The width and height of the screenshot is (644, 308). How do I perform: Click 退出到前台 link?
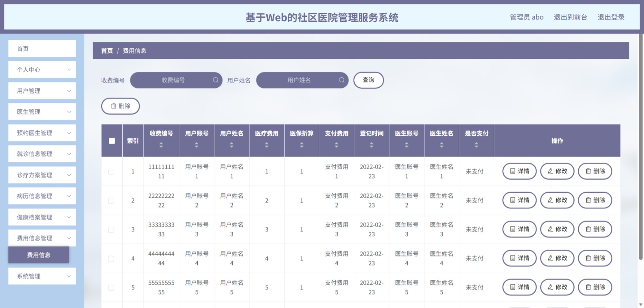click(570, 17)
